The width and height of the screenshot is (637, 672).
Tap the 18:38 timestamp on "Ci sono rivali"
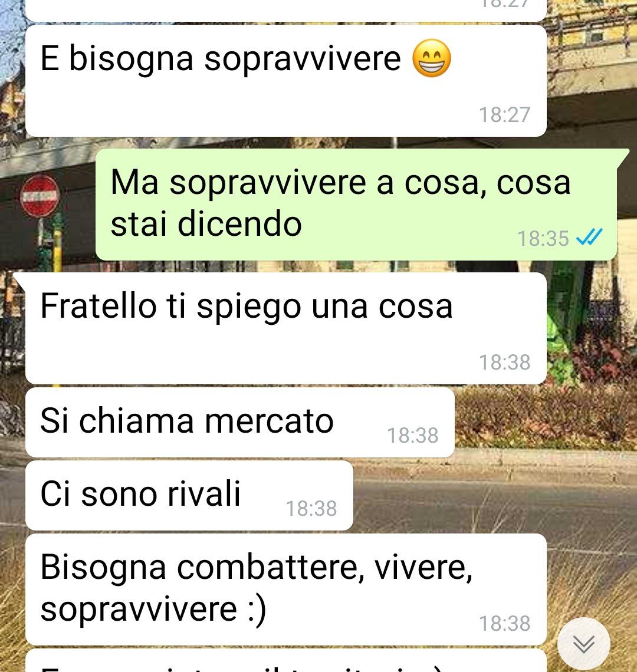(311, 509)
